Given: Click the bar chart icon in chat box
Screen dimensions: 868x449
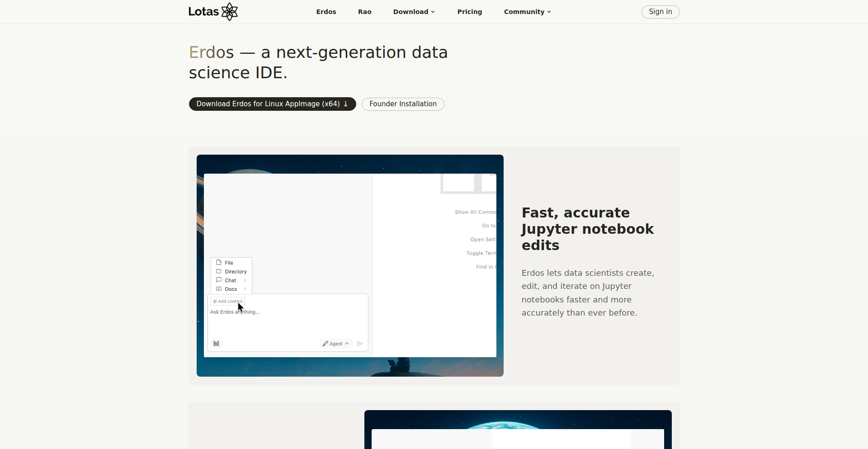Looking at the screenshot, I should coord(217,344).
